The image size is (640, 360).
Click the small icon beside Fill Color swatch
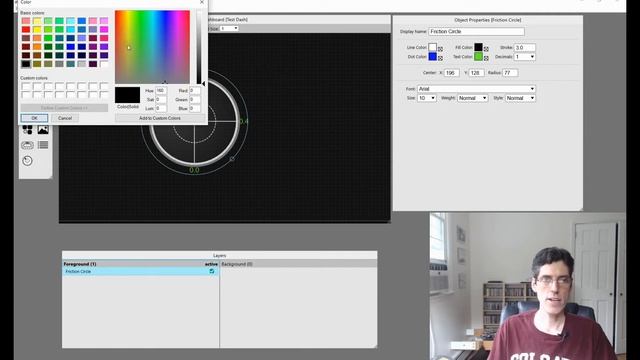point(486,49)
